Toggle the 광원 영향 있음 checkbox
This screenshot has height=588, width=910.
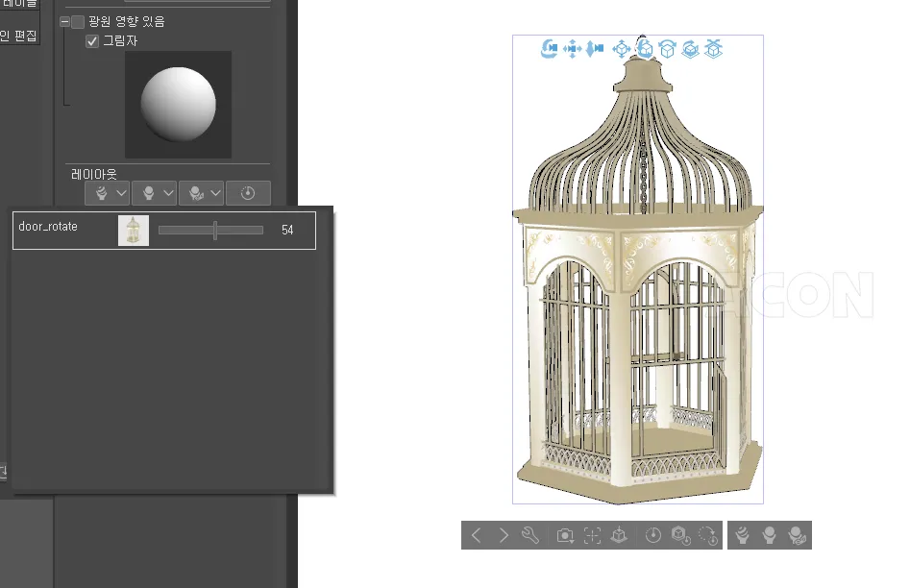point(78,22)
